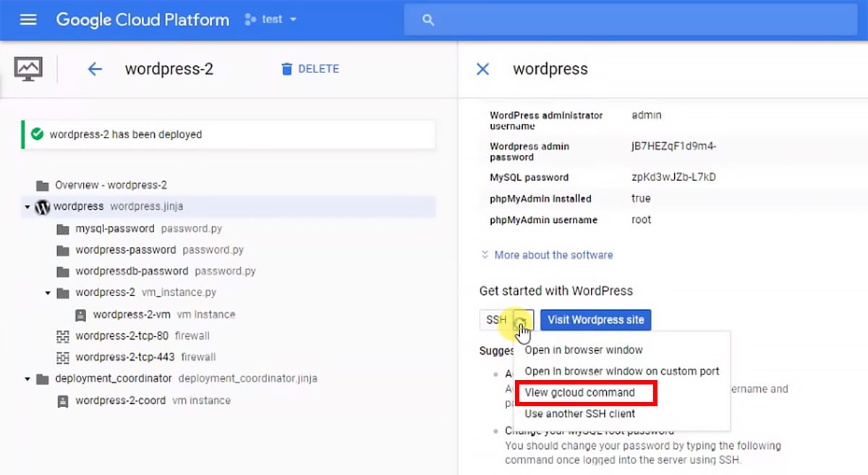Open the test project selector dropdown
868x475 pixels.
click(x=271, y=20)
